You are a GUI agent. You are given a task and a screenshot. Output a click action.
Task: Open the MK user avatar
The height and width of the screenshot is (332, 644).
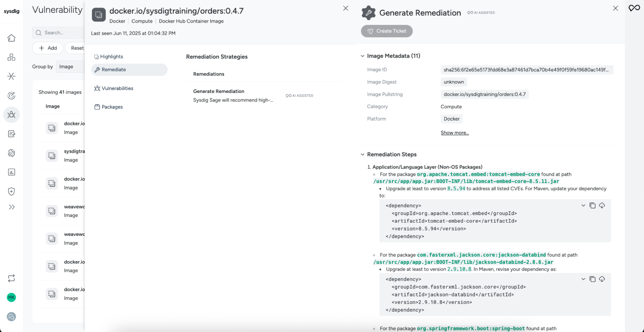11,297
